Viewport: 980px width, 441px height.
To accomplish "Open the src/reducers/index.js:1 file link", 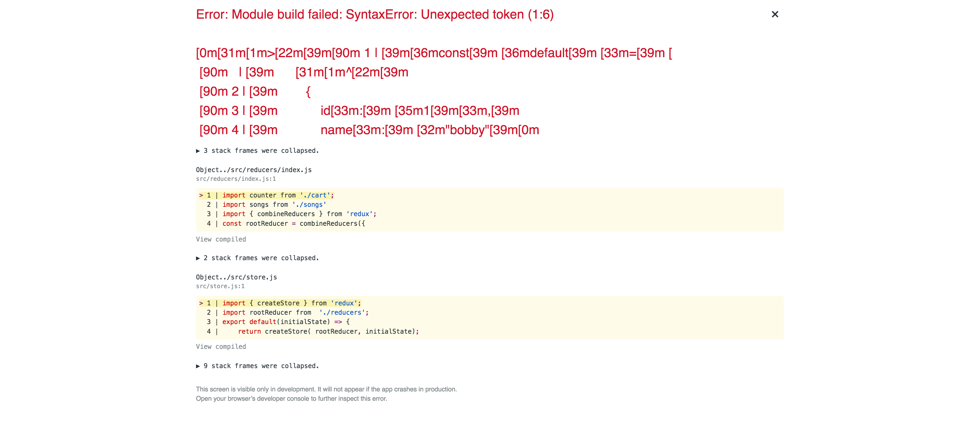I will coord(236,179).
